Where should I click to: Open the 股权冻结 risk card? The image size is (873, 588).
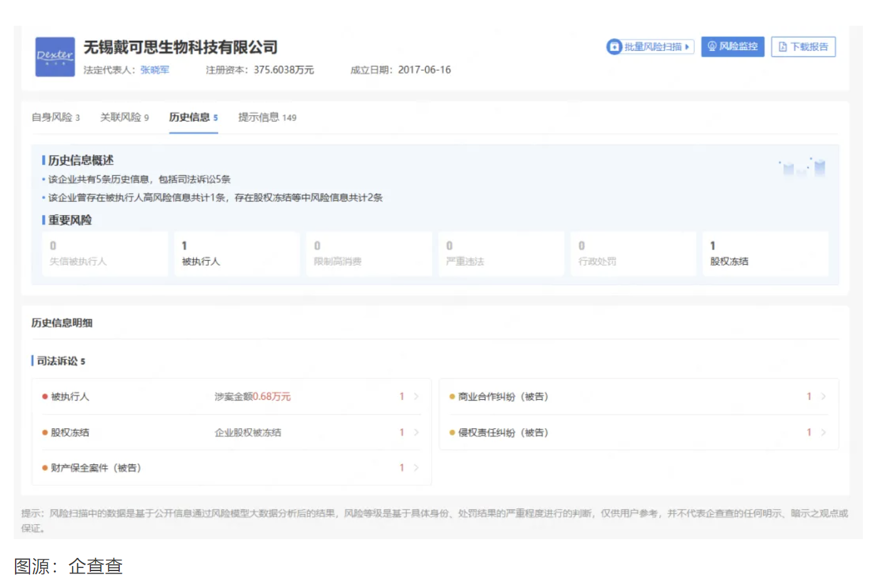[766, 254]
